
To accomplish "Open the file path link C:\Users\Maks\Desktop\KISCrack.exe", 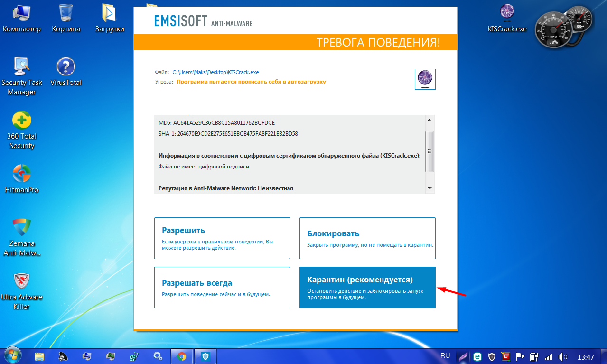I will point(215,72).
